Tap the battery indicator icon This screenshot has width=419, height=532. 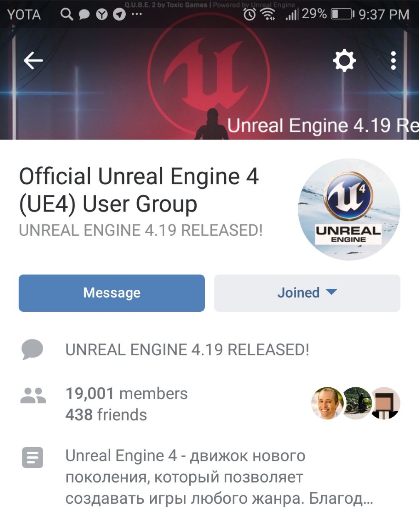342,15
